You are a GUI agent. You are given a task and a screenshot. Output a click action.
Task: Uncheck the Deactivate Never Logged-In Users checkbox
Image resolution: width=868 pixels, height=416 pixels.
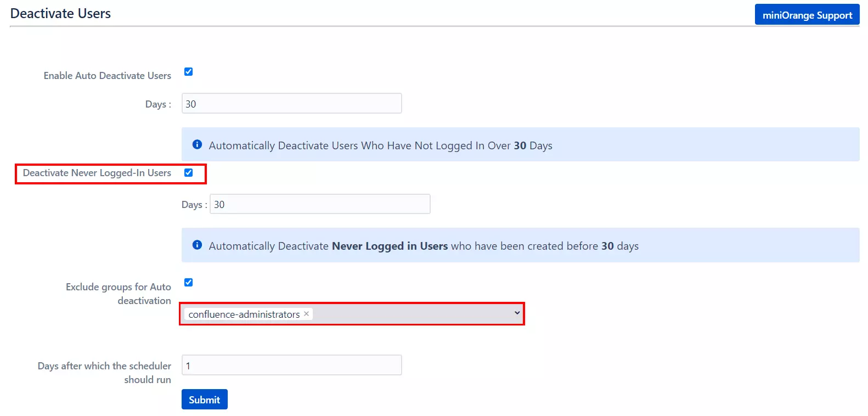[188, 173]
